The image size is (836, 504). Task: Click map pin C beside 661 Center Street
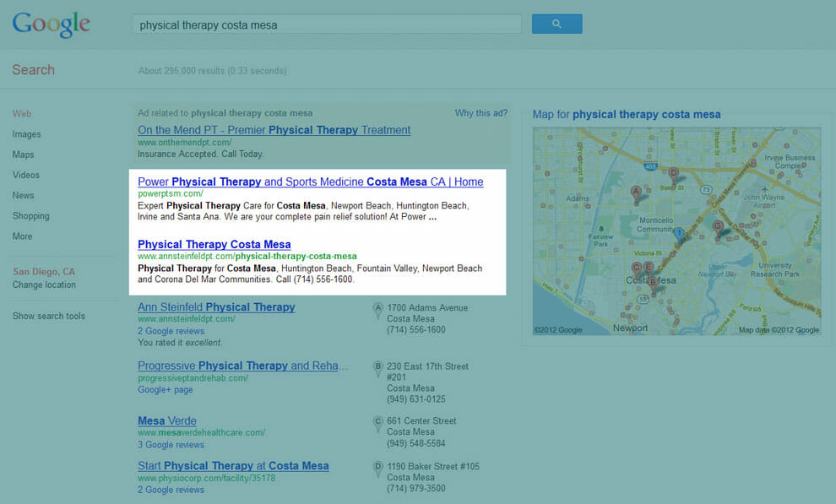(378, 423)
